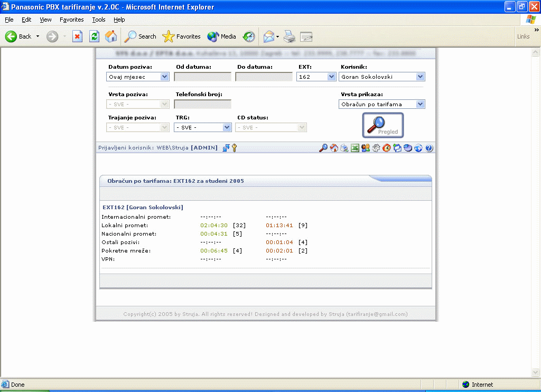This screenshot has width=541, height=392.
Task: Open the Edit menu
Action: (26, 20)
